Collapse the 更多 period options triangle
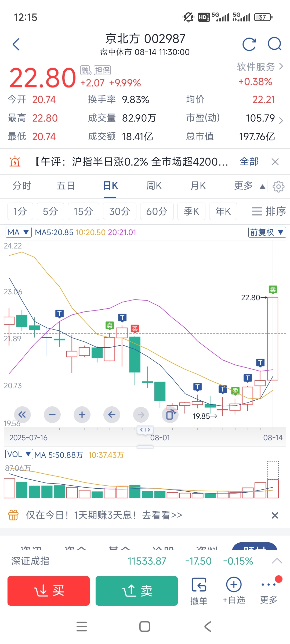Image resolution: width=290 pixels, height=644 pixels. point(262,187)
